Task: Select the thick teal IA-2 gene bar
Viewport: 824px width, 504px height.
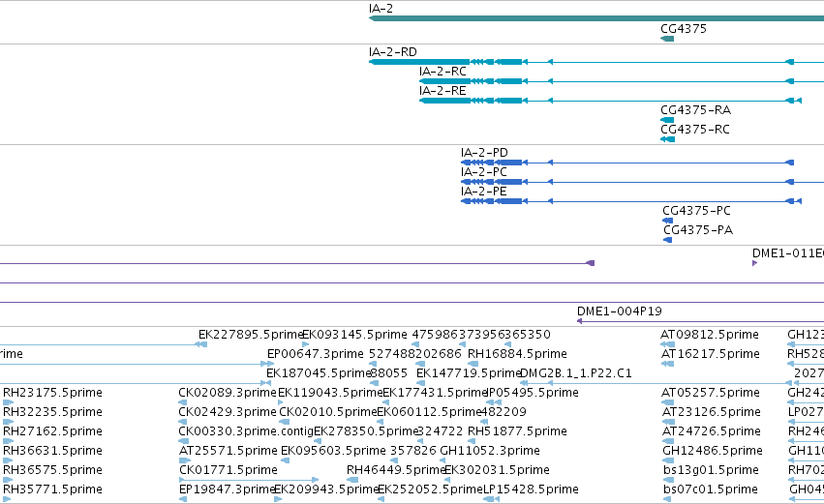Action: tap(596, 18)
